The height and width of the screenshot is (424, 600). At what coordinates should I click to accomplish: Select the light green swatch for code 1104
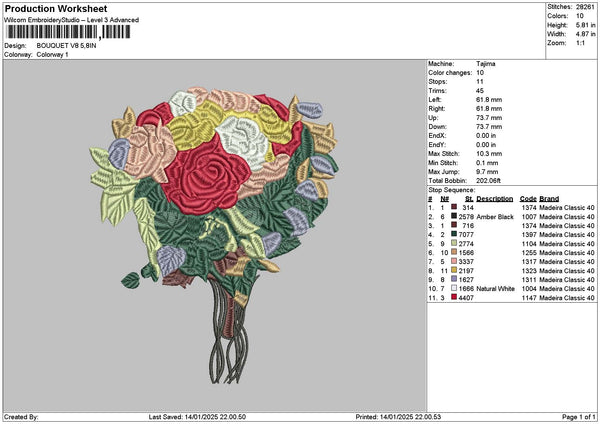454,243
